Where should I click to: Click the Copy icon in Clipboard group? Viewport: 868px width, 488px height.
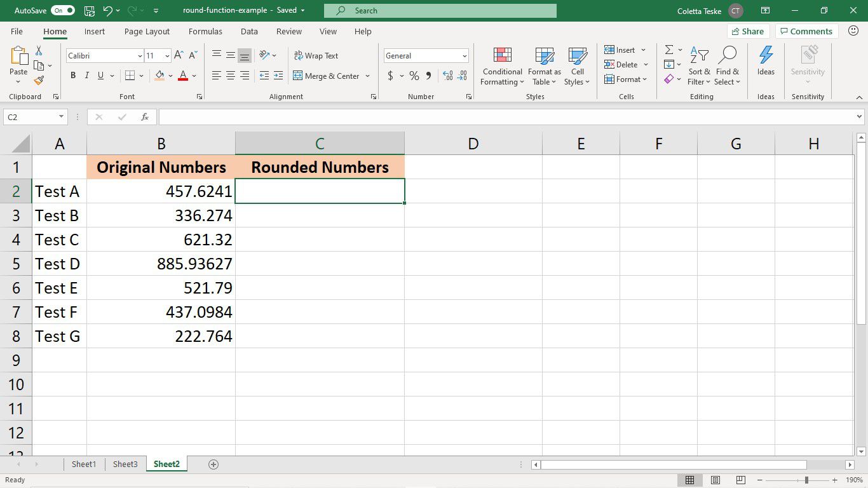39,65
